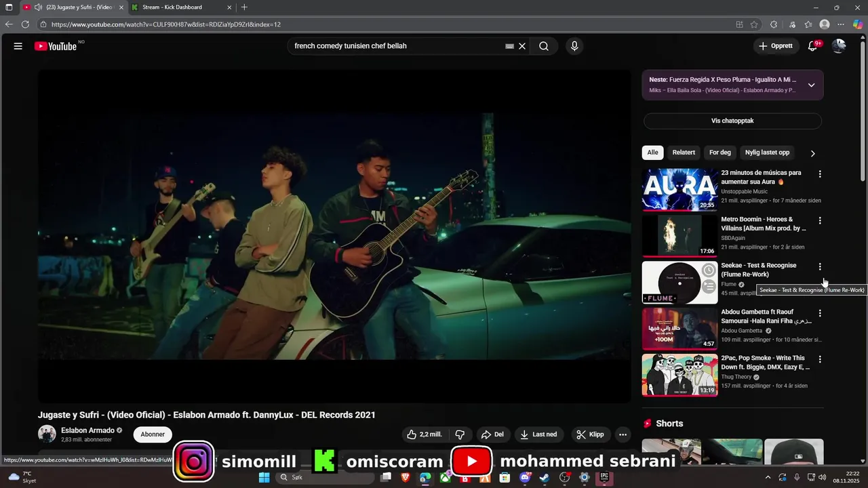Click the search magnifier button
The width and height of the screenshot is (868, 488).
[544, 46]
